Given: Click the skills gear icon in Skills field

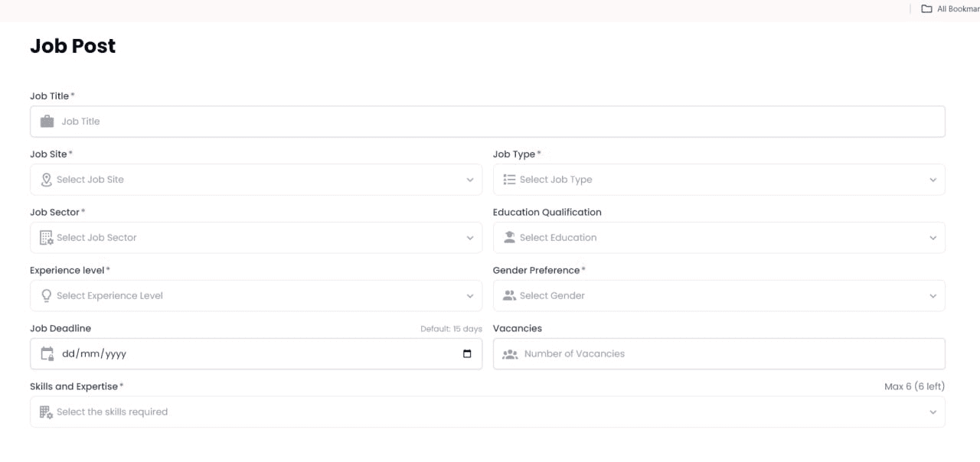Looking at the screenshot, I should coord(47,412).
